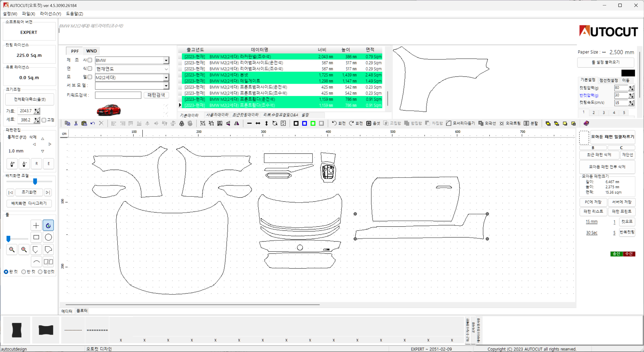The height and width of the screenshot is (352, 644).
Task: Select the 반컷 radio button
Action: click(23, 272)
